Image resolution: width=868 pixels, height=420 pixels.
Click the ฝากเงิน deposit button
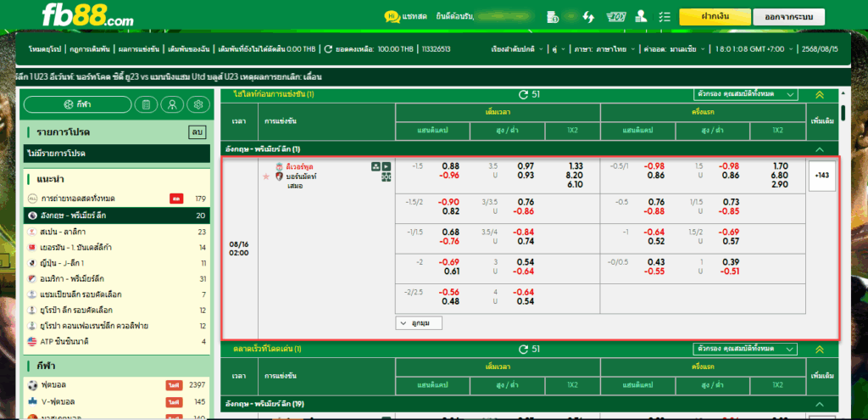click(714, 17)
